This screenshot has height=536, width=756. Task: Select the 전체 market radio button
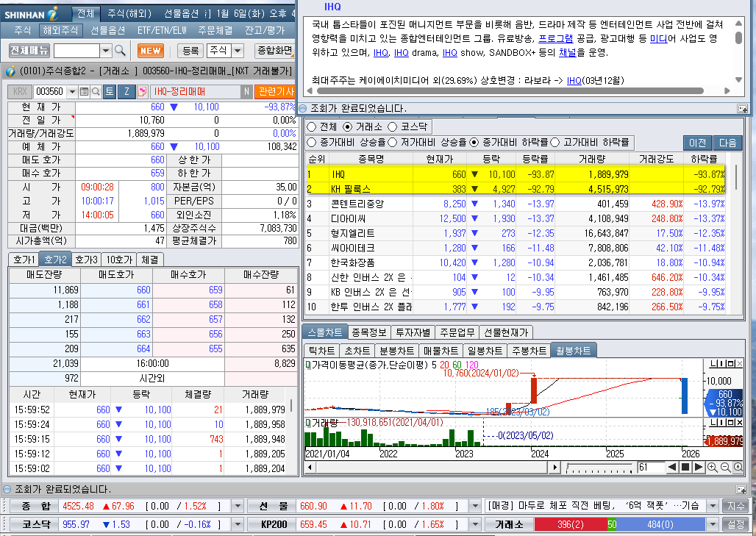[312, 126]
